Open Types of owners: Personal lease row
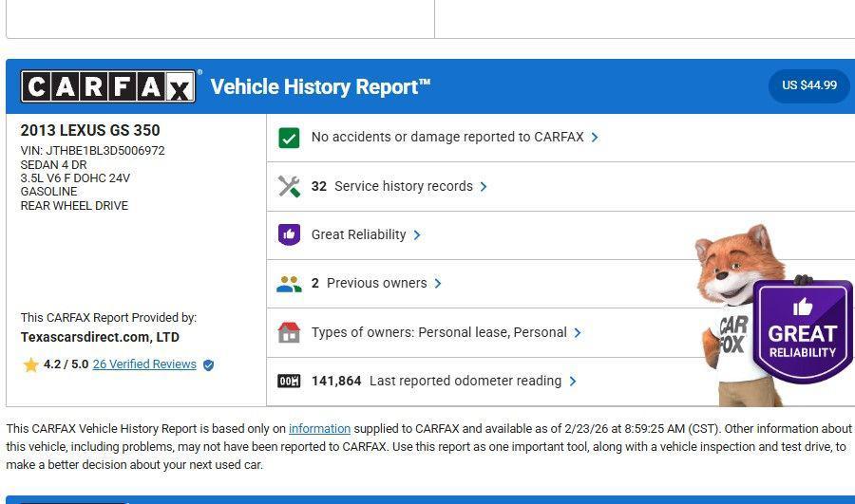 point(439,333)
